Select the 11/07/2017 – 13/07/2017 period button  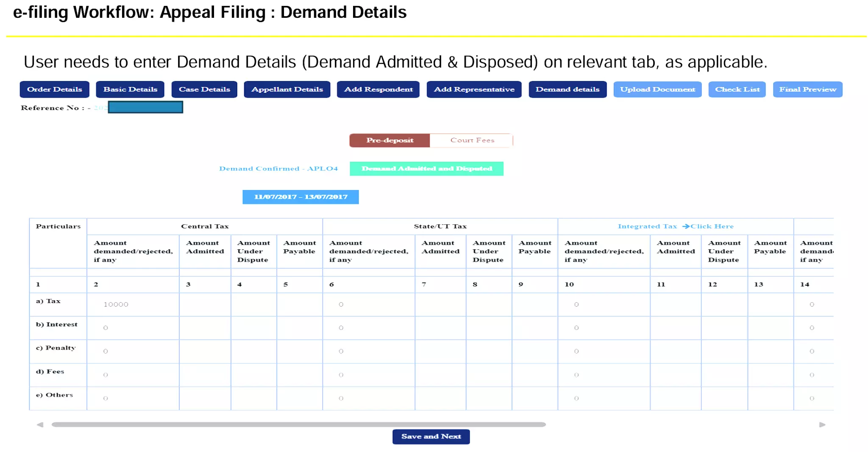[x=300, y=197]
